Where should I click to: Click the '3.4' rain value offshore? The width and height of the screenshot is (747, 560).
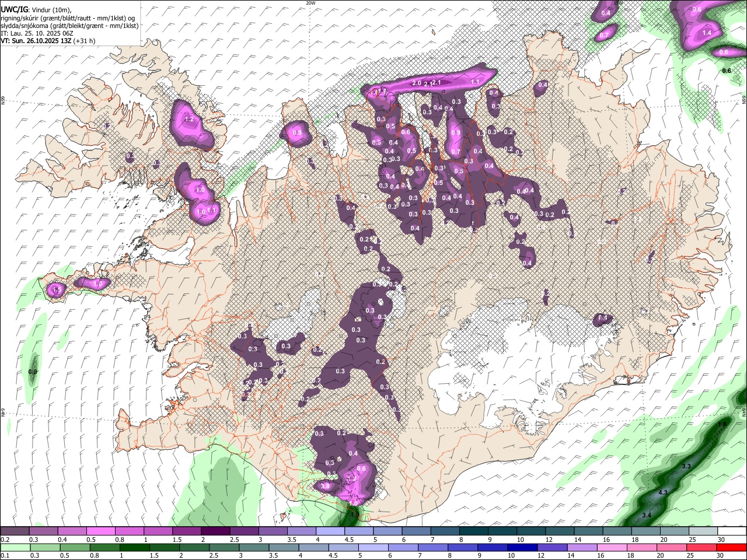tap(647, 516)
